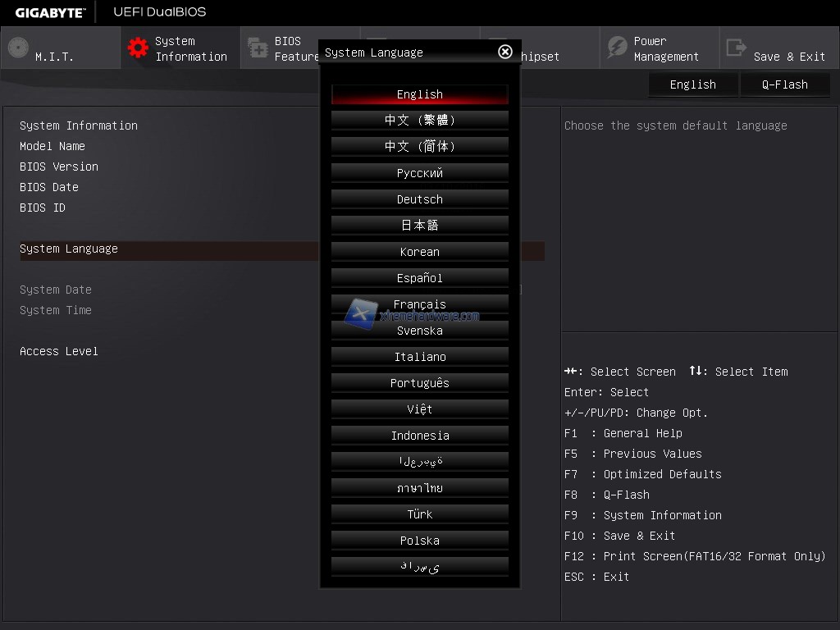The height and width of the screenshot is (630, 840).
Task: Choose Português from the list
Action: click(x=419, y=383)
